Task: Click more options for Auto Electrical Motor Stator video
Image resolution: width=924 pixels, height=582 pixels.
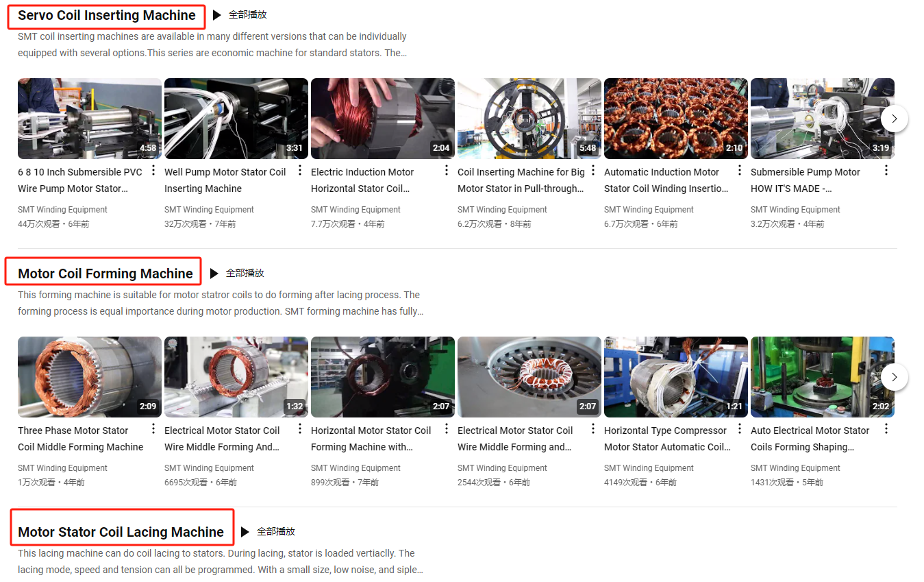Action: [x=886, y=429]
